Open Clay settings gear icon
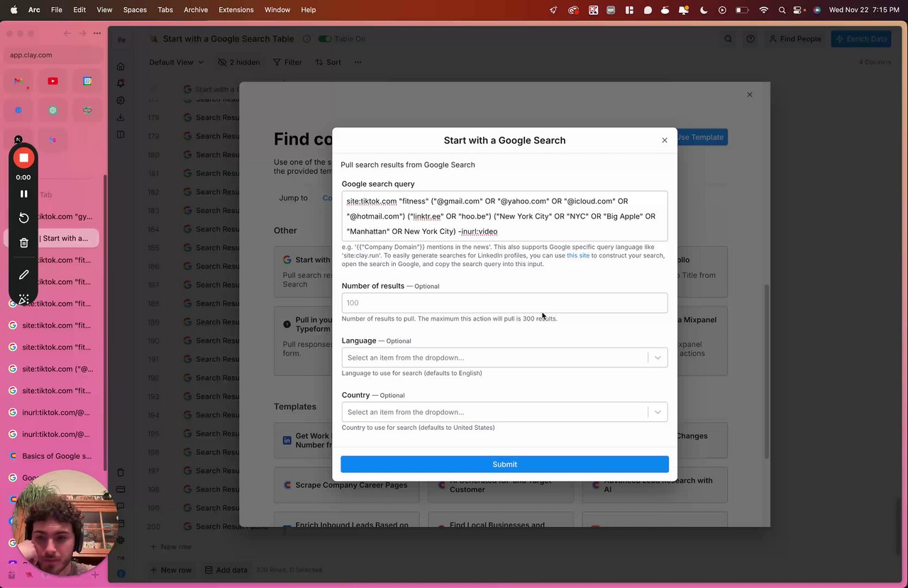Screen dimensions: 908x588 click(121, 101)
